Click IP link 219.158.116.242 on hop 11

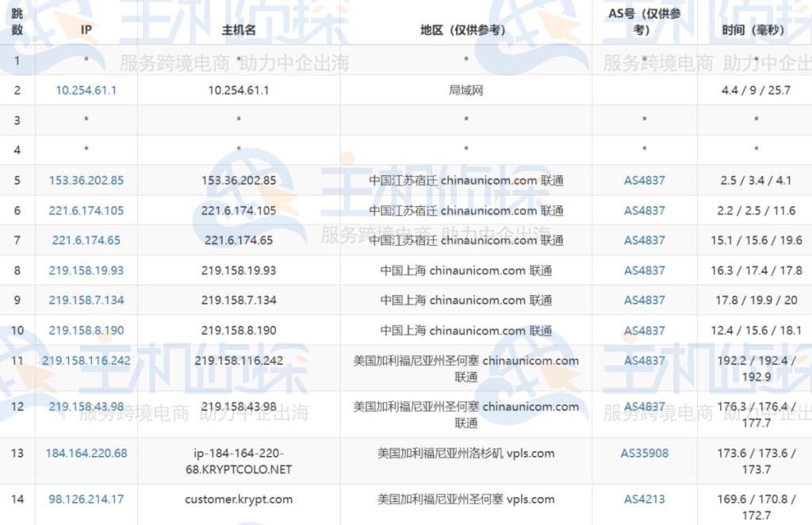coord(86,360)
